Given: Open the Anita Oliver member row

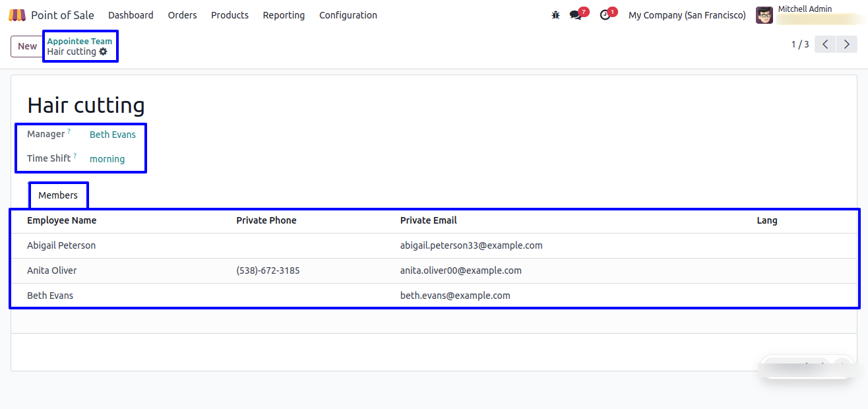Looking at the screenshot, I should click(x=52, y=270).
